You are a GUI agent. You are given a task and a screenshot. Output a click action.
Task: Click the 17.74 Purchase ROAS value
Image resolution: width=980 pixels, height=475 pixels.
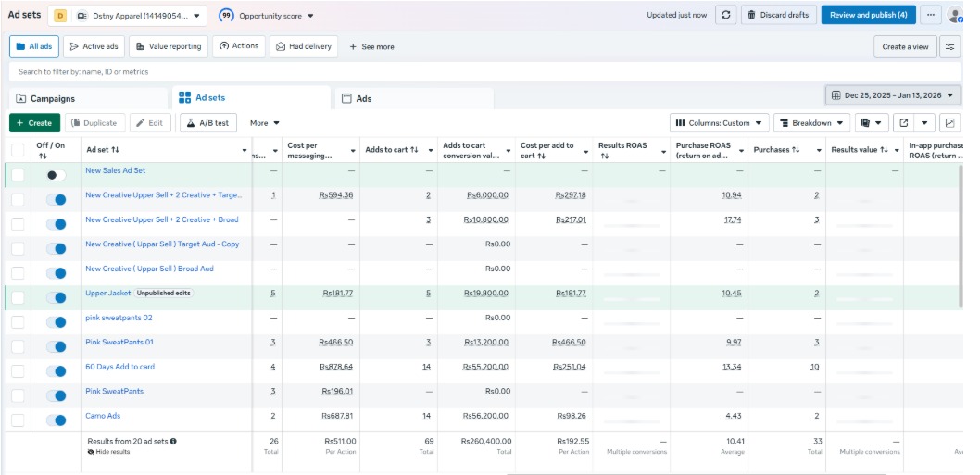click(733, 220)
